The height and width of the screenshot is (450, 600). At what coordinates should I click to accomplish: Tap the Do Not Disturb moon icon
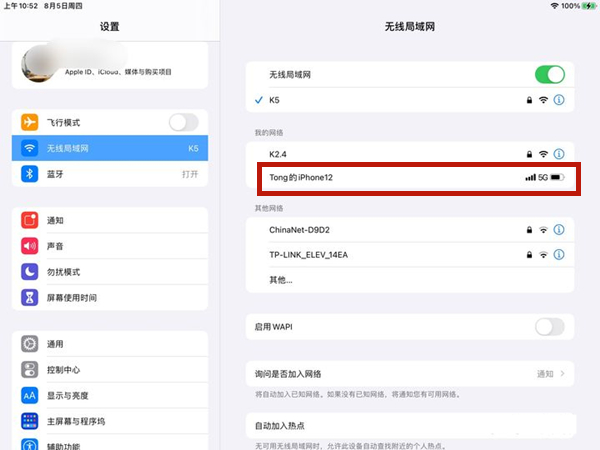29,272
